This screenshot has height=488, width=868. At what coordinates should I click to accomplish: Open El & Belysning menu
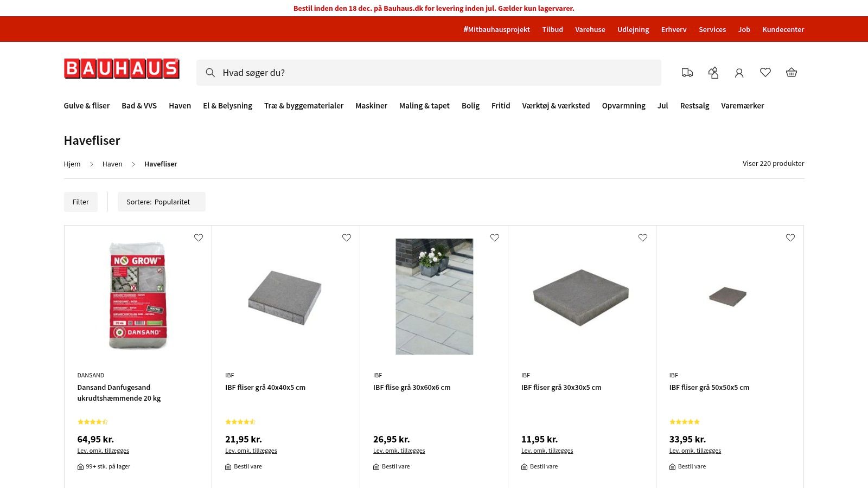pyautogui.click(x=228, y=106)
